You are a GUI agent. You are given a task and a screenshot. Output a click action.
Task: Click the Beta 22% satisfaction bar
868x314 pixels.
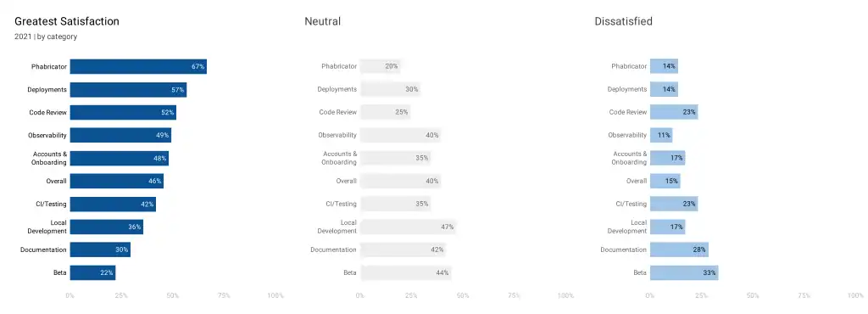(x=92, y=272)
